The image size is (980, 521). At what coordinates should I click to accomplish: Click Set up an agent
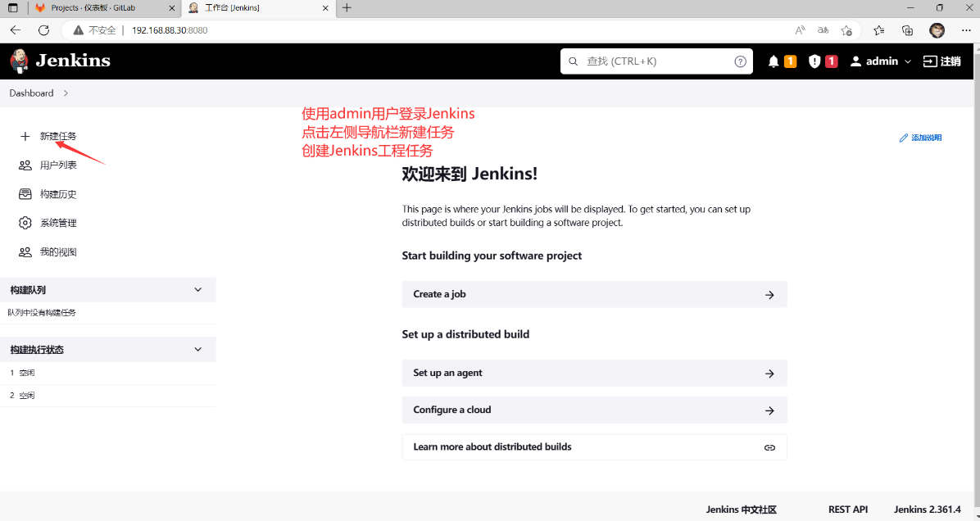[594, 373]
